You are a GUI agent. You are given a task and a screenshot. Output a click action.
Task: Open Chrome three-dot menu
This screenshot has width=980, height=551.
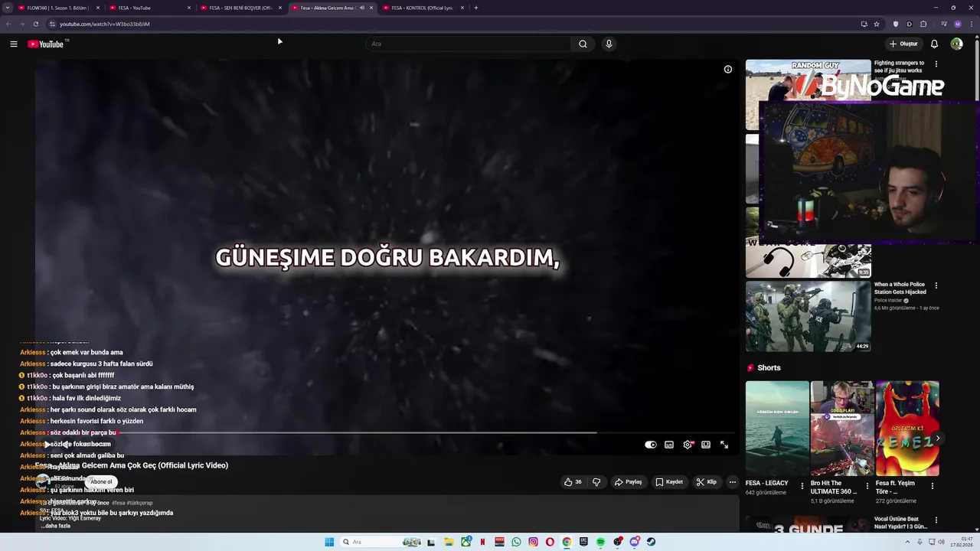(x=971, y=24)
